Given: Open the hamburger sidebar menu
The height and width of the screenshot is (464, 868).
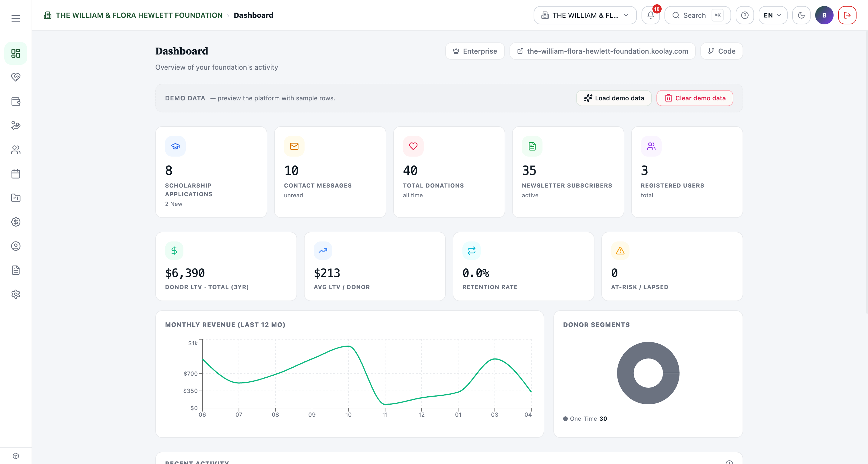Looking at the screenshot, I should (x=15, y=18).
